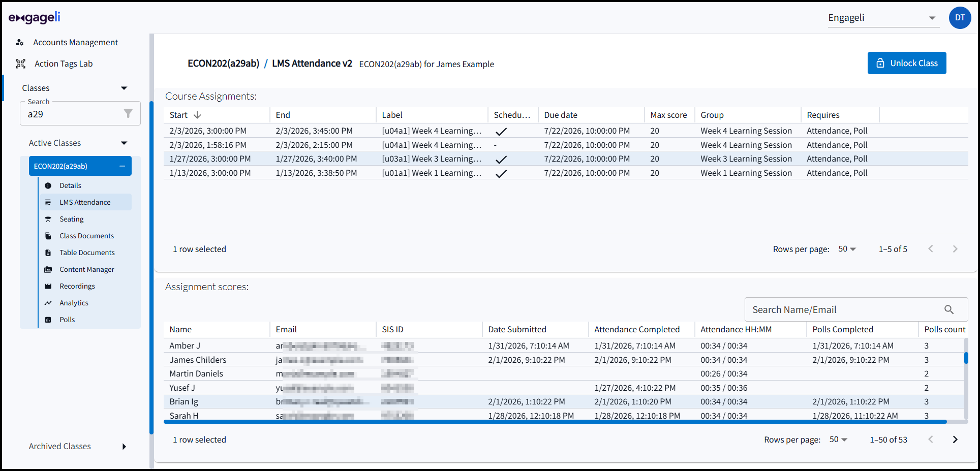
Task: Go to next page of assignment scores
Action: [955, 439]
